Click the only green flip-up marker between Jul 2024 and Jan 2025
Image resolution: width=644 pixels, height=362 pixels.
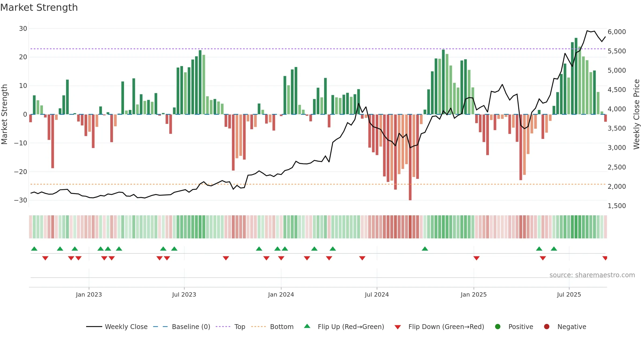coord(425,249)
